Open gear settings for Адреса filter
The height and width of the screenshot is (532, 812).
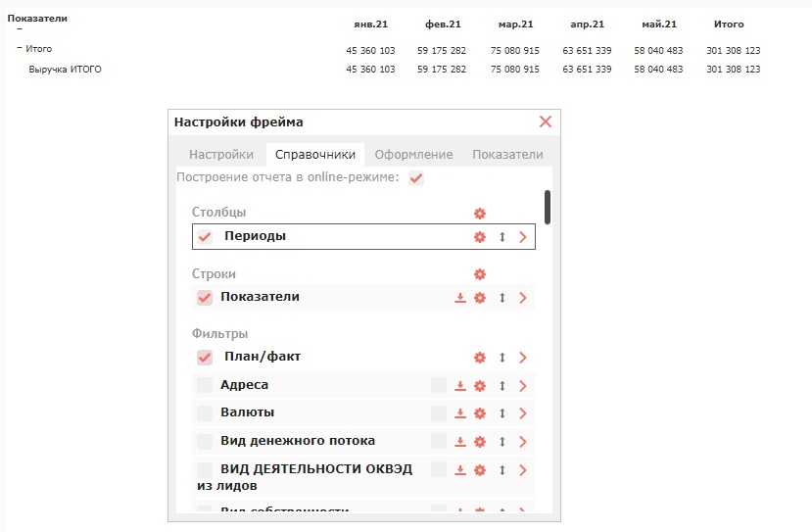480,386
